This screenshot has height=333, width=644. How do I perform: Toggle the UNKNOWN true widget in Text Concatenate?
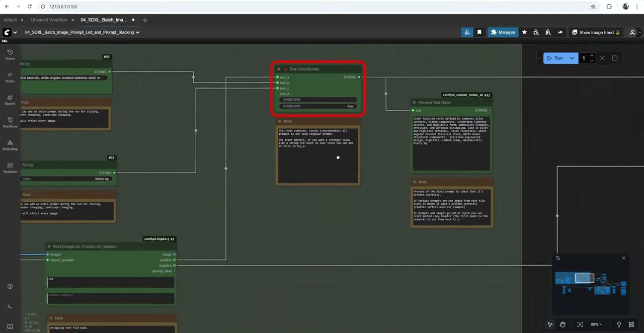click(x=318, y=106)
